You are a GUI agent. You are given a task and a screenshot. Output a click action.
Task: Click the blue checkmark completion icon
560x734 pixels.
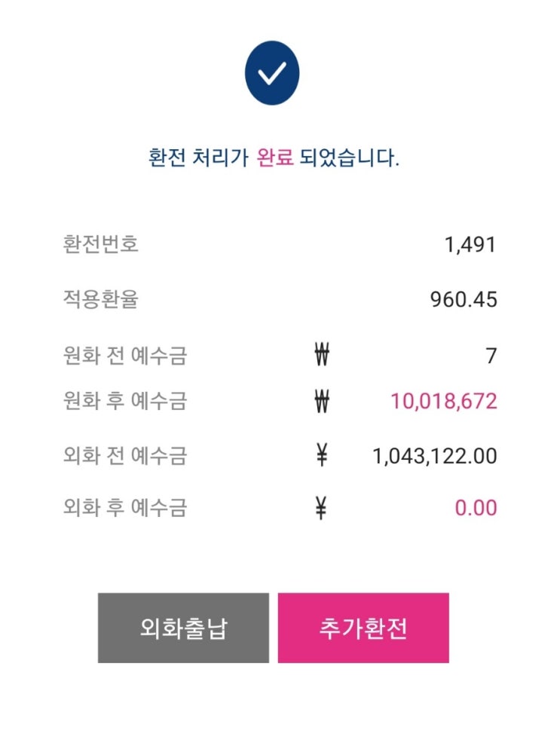pyautogui.click(x=272, y=73)
